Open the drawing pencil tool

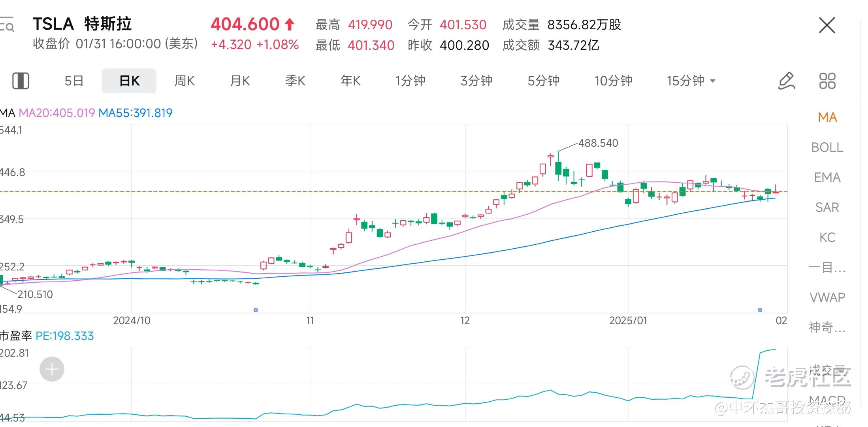pos(787,81)
